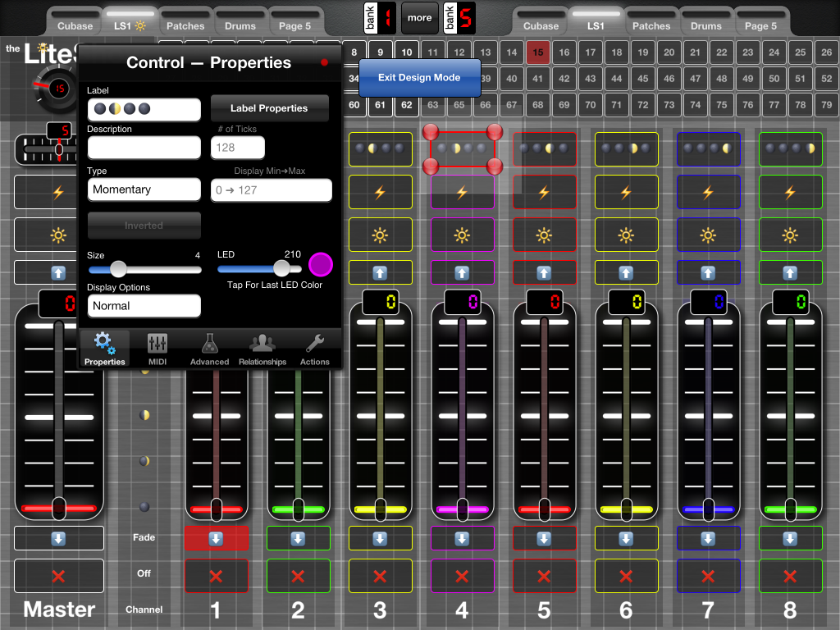The width and height of the screenshot is (840, 630).
Task: Tap the Master fade down-arrow button
Action: tap(59, 538)
